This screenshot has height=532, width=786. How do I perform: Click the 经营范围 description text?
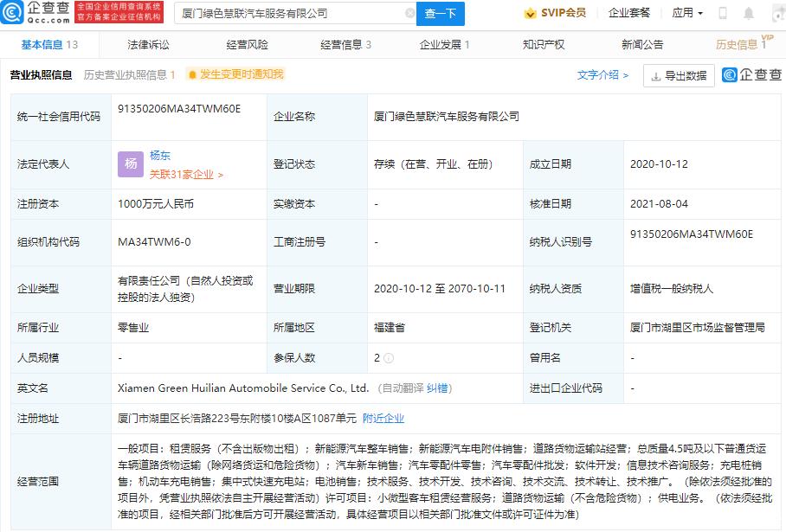[x=444, y=482]
